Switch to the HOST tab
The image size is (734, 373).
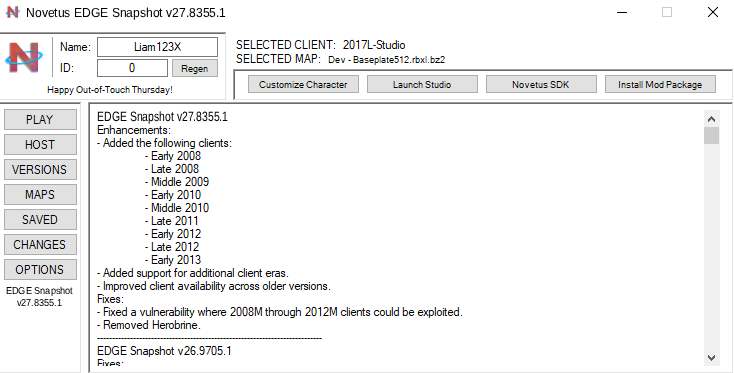tap(40, 145)
